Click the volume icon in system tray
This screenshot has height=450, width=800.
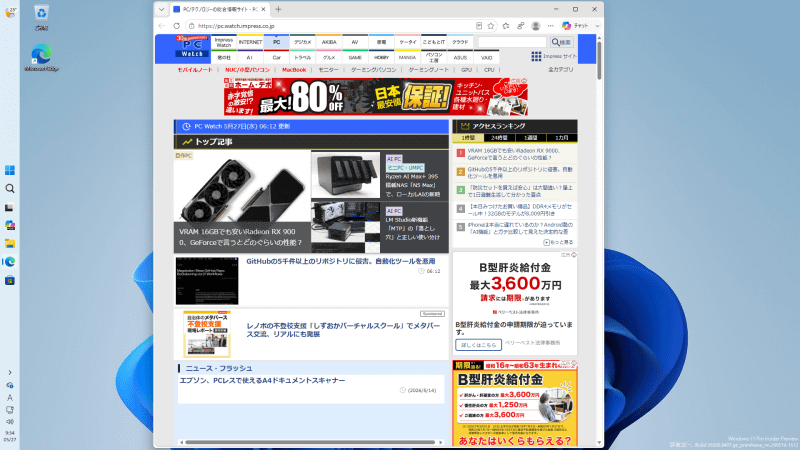click(x=10, y=421)
